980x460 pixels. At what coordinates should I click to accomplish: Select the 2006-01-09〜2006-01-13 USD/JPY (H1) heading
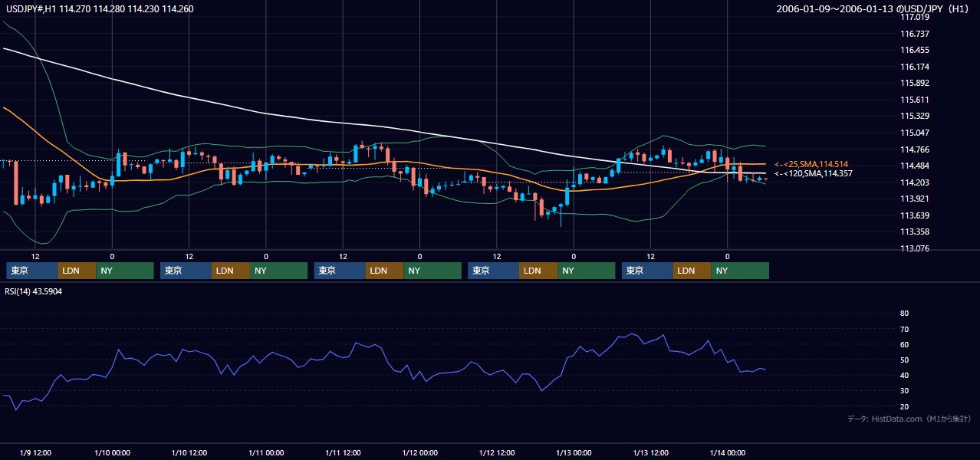pos(874,9)
